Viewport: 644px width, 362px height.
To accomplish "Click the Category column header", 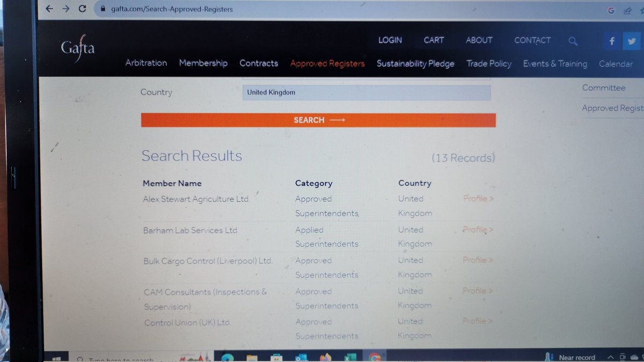I will (x=313, y=183).
